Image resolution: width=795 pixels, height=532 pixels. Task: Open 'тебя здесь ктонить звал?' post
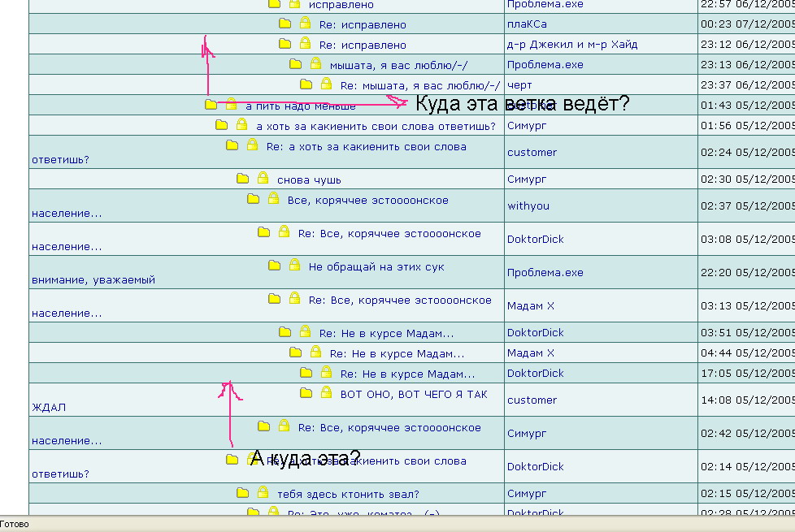click(348, 494)
